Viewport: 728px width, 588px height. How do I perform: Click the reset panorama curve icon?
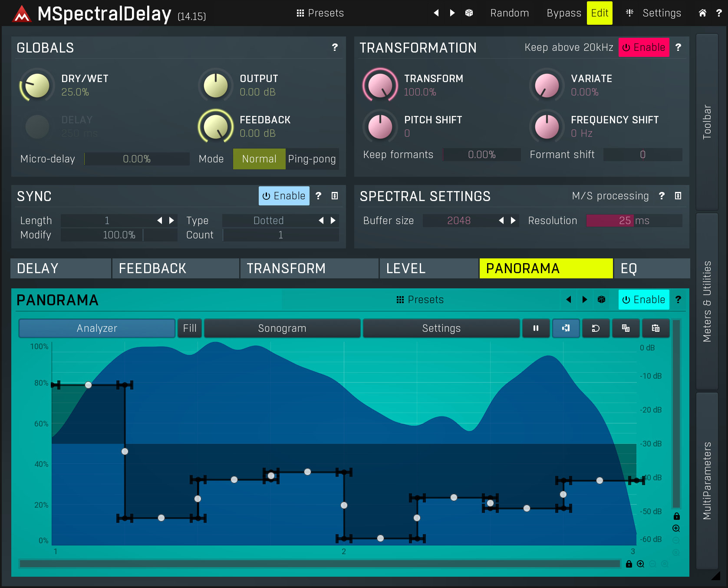596,328
